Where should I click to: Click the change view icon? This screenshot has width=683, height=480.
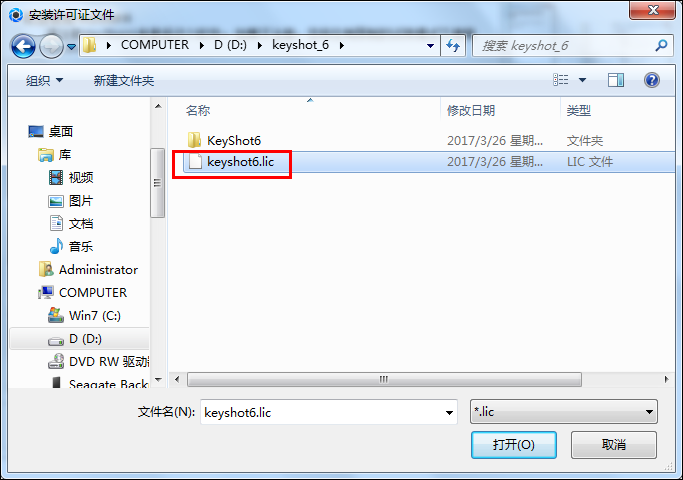coord(561,80)
